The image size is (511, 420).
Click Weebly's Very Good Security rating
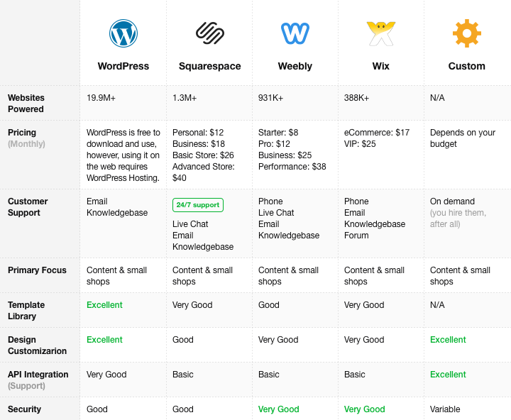point(278,409)
